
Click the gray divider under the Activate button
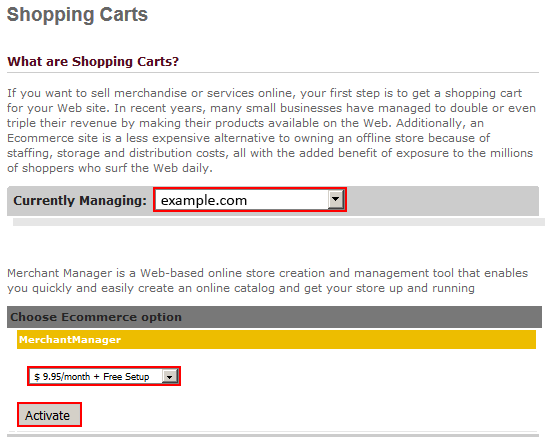click(x=273, y=435)
